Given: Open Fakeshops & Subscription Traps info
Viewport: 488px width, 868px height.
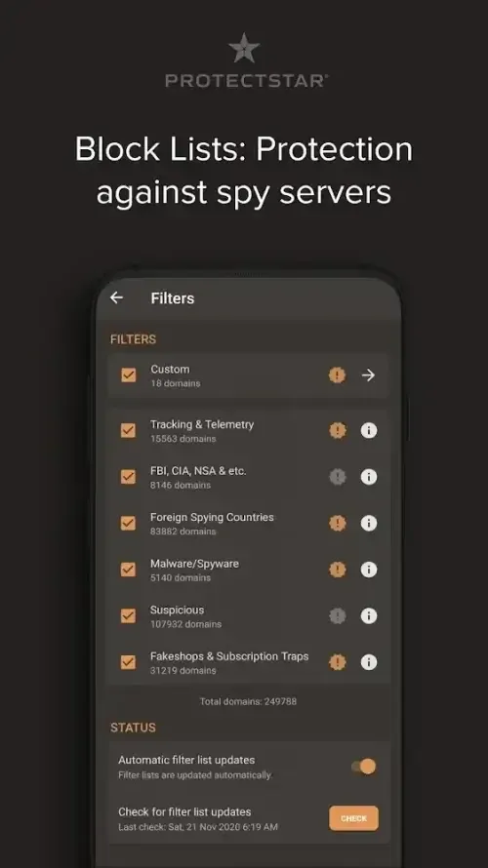Looking at the screenshot, I should (x=369, y=662).
